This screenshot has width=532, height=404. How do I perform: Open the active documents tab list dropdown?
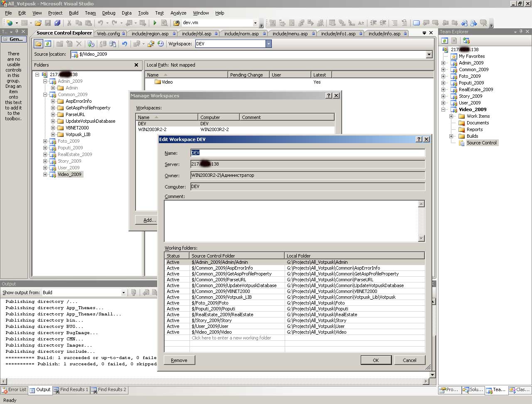[x=424, y=33]
